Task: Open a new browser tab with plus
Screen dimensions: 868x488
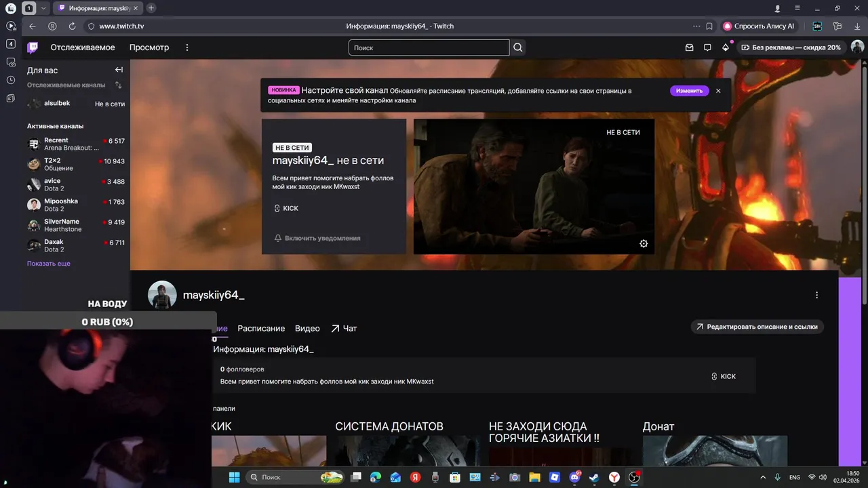Action: click(x=151, y=8)
